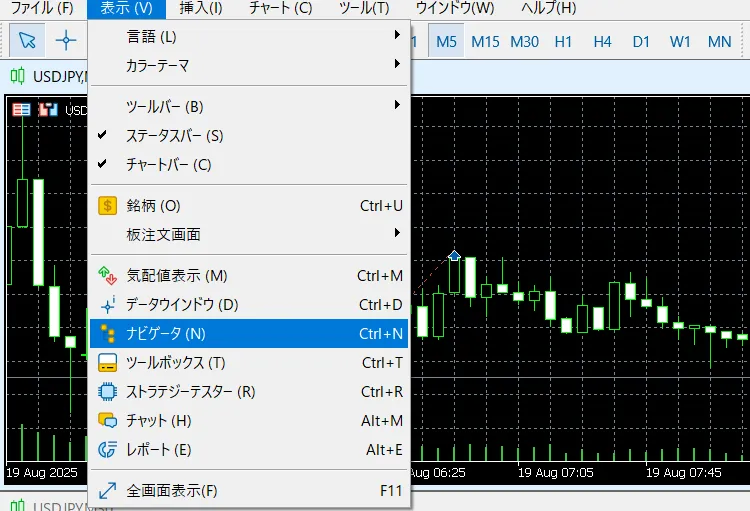Click the 銘柄 dollar icon
750x511 pixels.
click(108, 206)
